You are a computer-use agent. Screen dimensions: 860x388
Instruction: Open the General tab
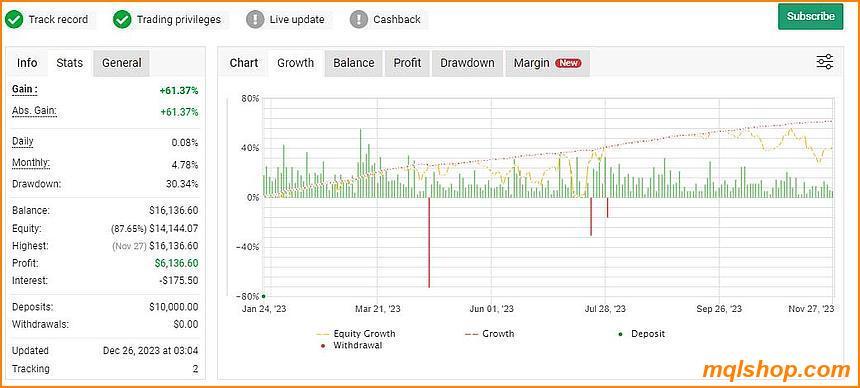[x=122, y=63]
